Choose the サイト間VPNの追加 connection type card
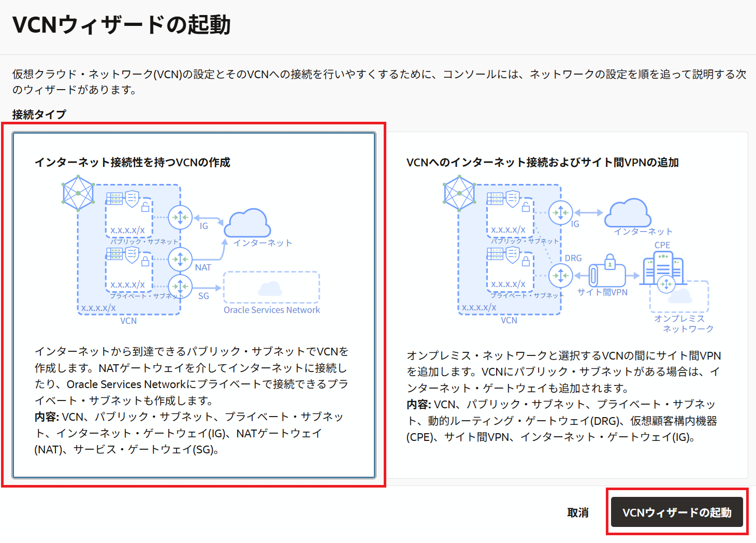Screen dimensions: 756x543 click(566, 305)
